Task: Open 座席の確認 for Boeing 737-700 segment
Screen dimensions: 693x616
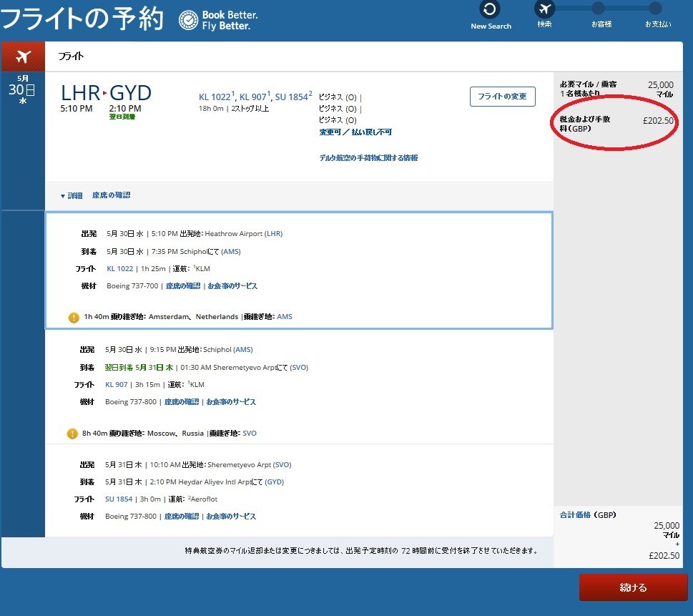Action: (x=183, y=285)
